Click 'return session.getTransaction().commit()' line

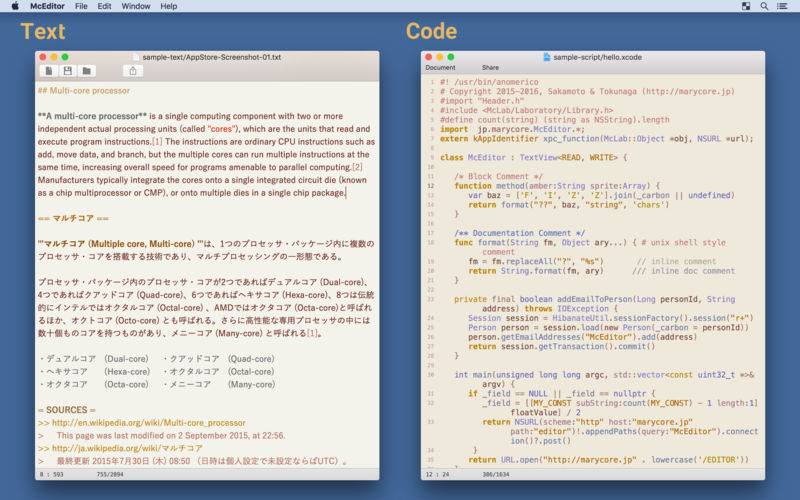561,346
